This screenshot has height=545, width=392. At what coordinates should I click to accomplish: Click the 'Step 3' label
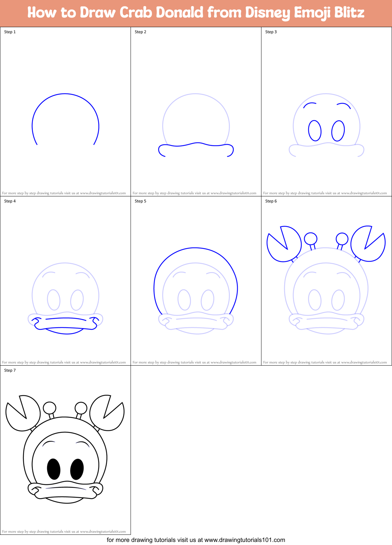271,32
